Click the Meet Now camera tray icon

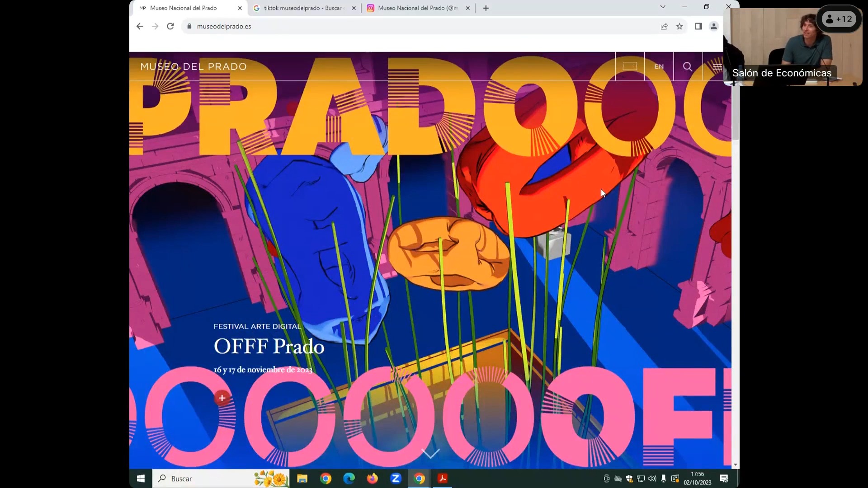click(x=607, y=479)
